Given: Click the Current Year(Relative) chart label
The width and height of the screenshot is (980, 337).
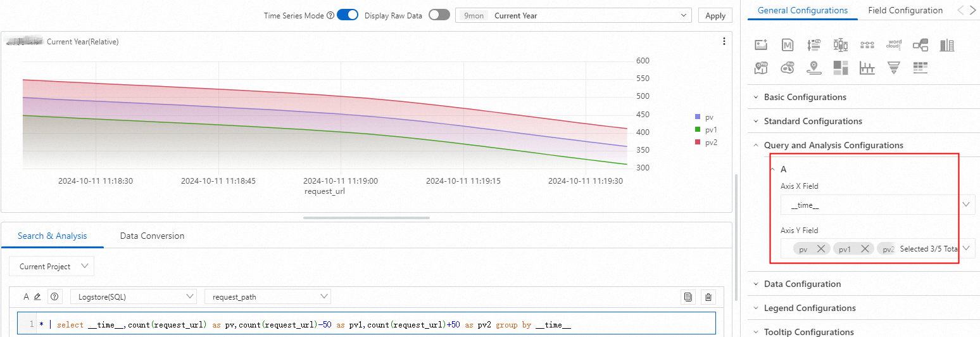Looking at the screenshot, I should [x=83, y=42].
